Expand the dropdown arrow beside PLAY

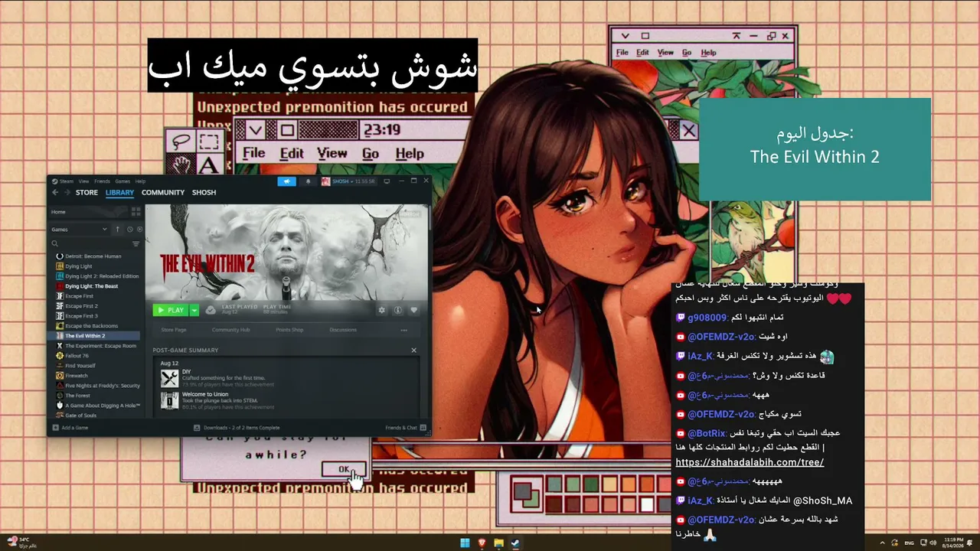pos(194,310)
